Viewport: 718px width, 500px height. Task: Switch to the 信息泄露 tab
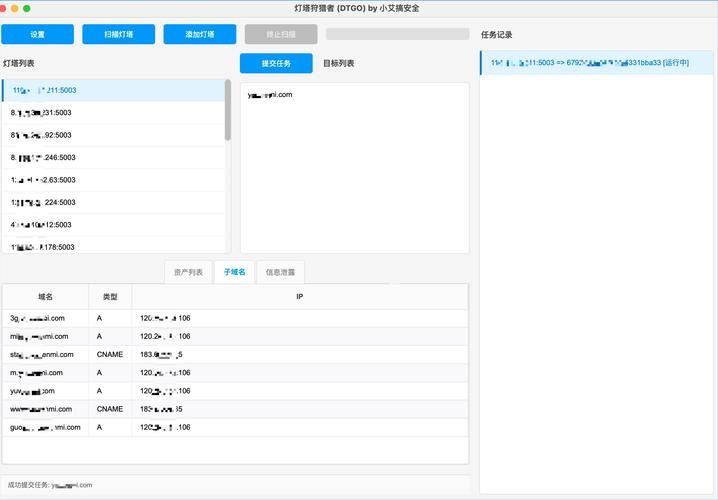[x=280, y=272]
